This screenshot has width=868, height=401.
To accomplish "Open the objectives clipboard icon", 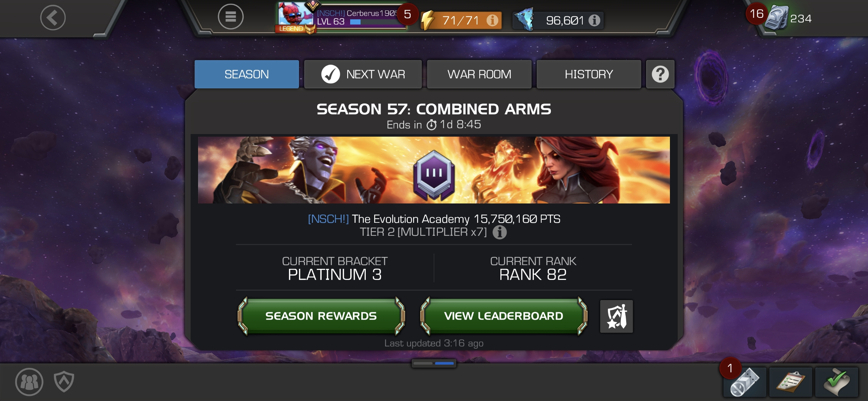I will [790, 382].
